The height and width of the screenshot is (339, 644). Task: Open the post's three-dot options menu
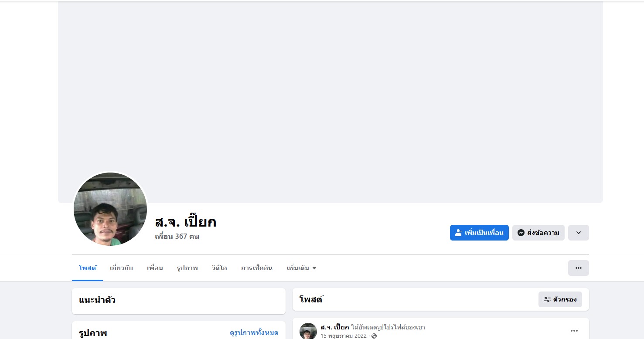coord(574,331)
